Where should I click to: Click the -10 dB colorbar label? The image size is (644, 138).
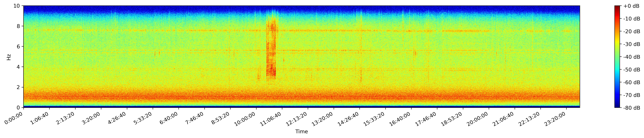tap(632, 19)
